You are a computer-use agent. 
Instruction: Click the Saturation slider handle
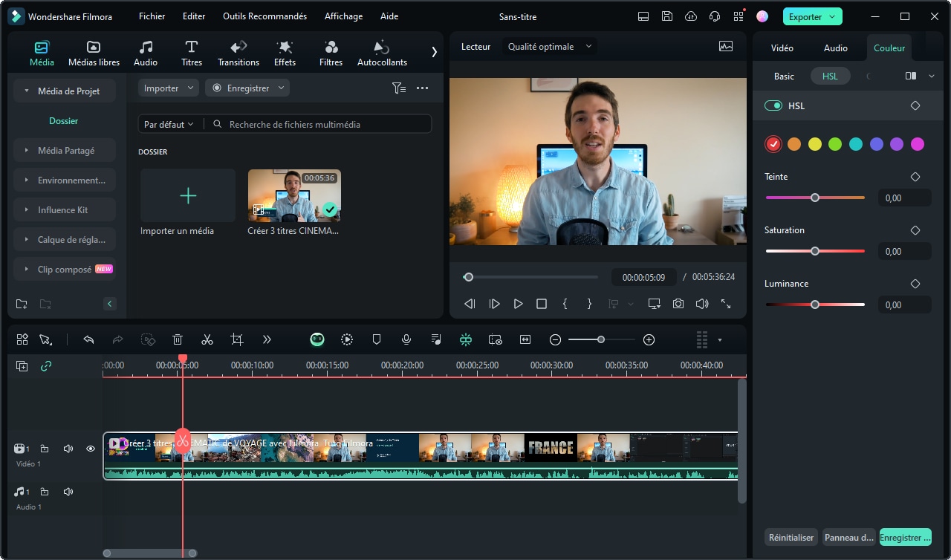coord(815,251)
